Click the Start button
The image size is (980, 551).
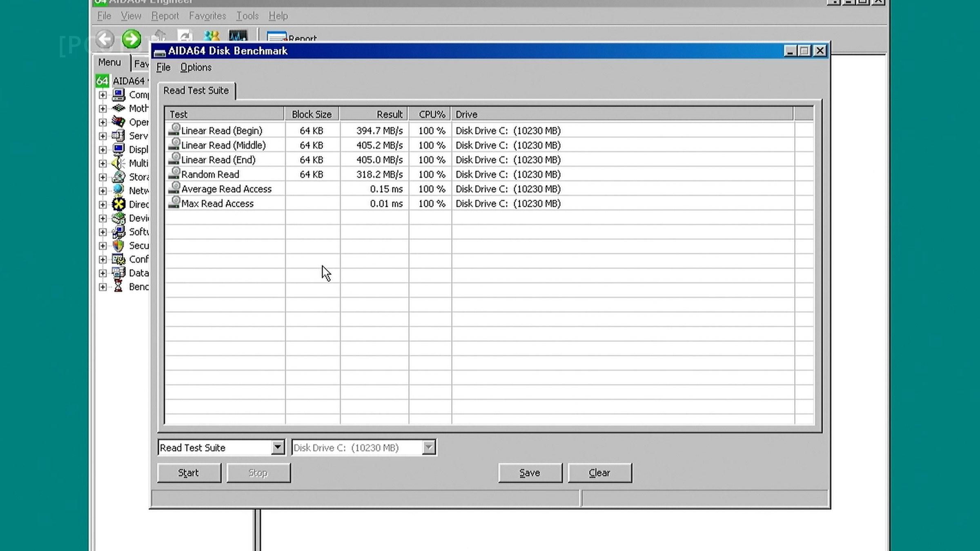pyautogui.click(x=189, y=473)
